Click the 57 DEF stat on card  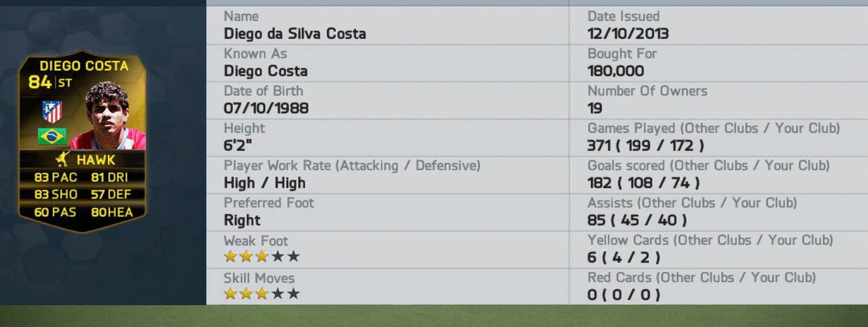[111, 194]
